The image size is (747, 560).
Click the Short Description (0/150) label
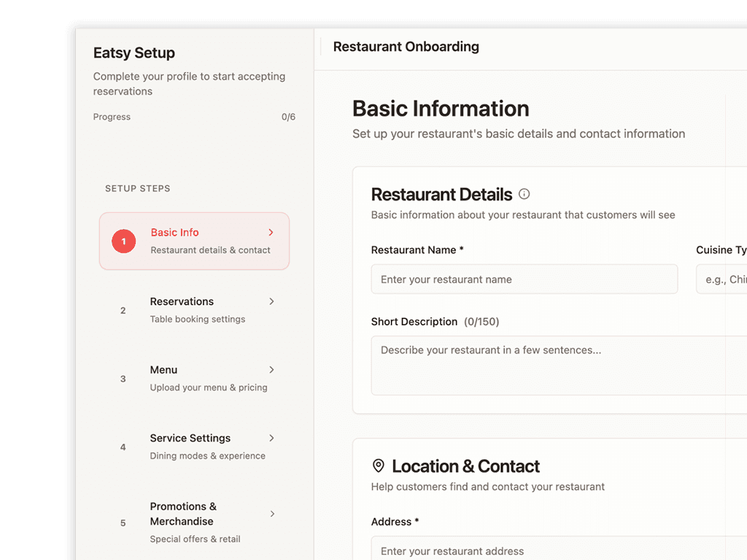pos(435,322)
